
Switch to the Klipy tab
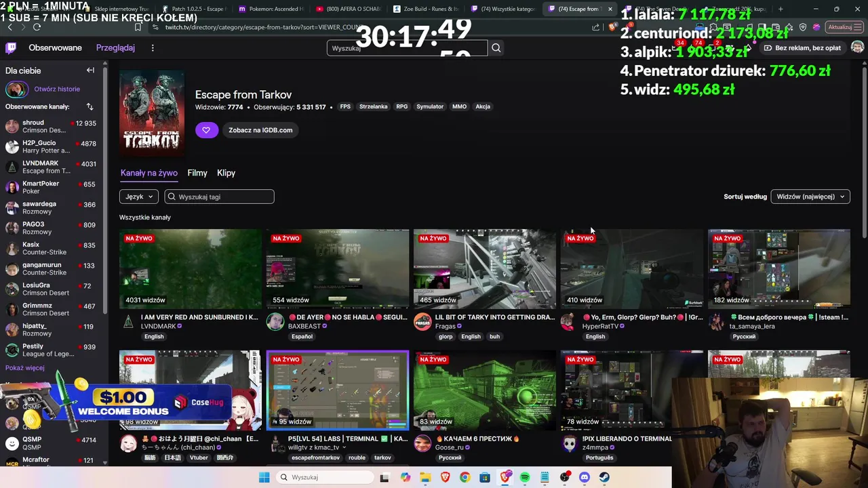click(226, 173)
